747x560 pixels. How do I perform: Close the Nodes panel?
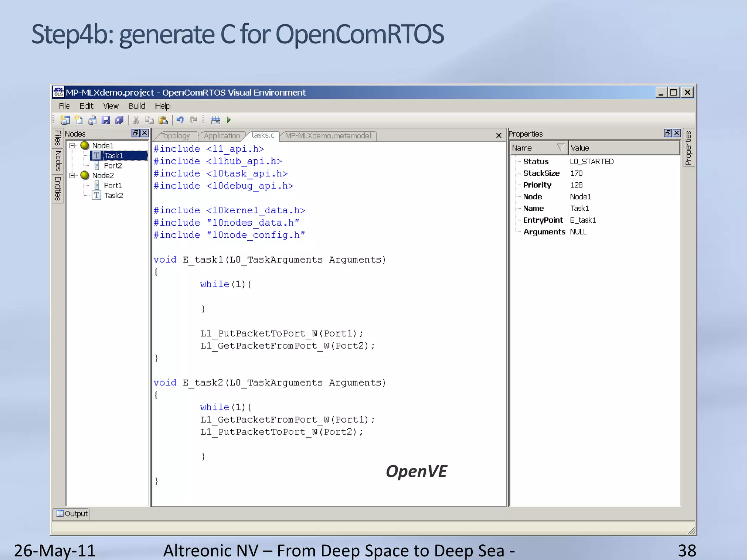point(144,133)
